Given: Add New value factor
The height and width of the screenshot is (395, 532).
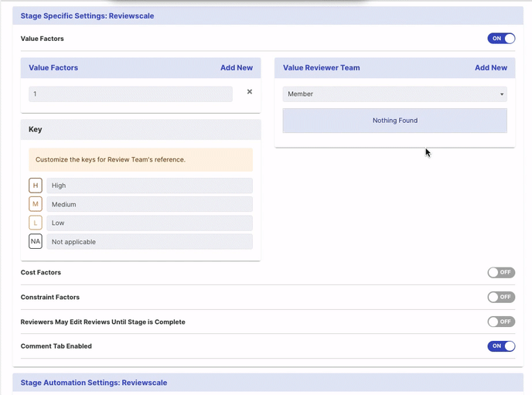Looking at the screenshot, I should (236, 68).
